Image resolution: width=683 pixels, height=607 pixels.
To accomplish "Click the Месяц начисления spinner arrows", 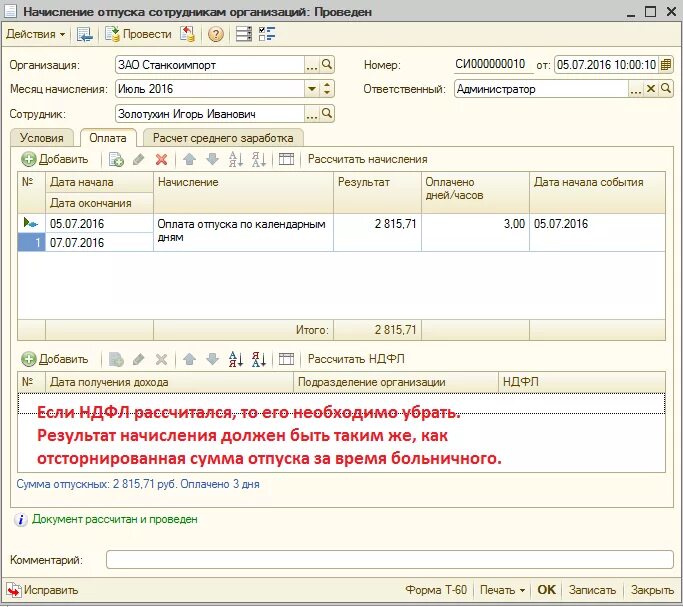I will click(x=327, y=89).
